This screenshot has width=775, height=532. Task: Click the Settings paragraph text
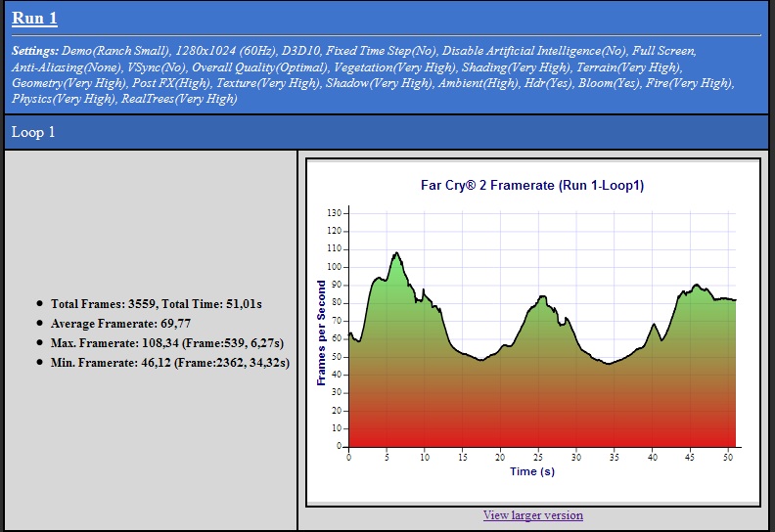click(374, 74)
